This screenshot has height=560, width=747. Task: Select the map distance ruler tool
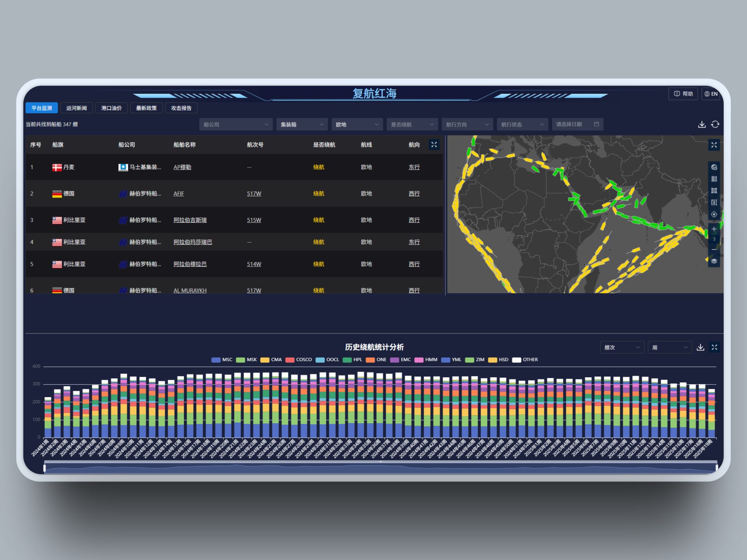714,202
